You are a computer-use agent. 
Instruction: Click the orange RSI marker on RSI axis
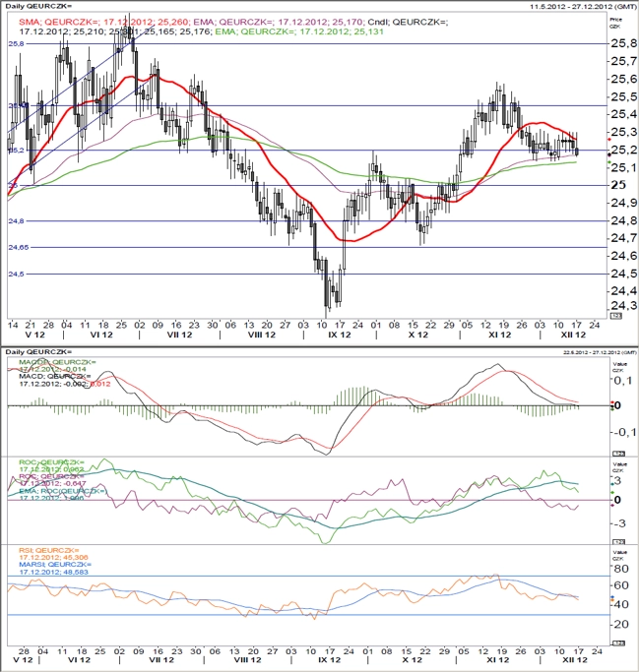(x=612, y=600)
